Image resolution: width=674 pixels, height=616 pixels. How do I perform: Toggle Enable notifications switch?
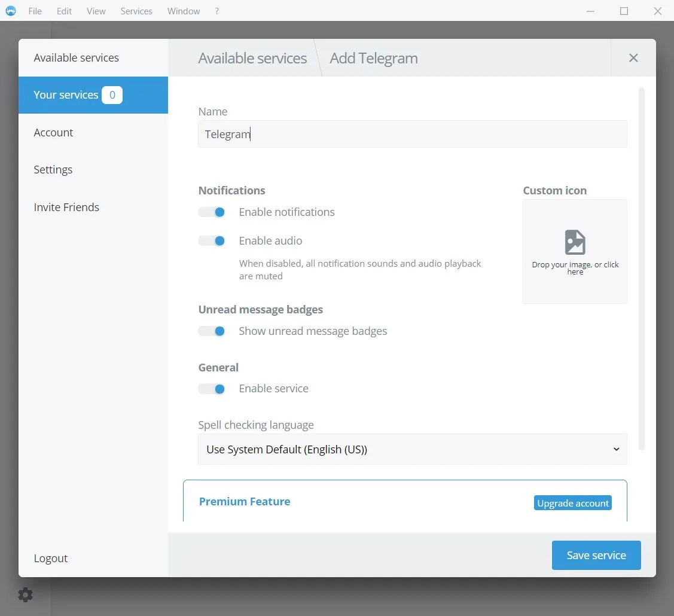pyautogui.click(x=212, y=212)
